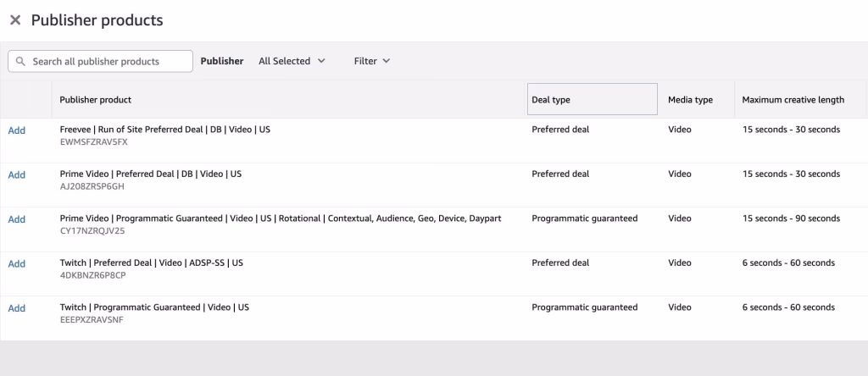Click Video media type in Freevee row
Viewport: 868px width, 376px height.
pos(679,130)
